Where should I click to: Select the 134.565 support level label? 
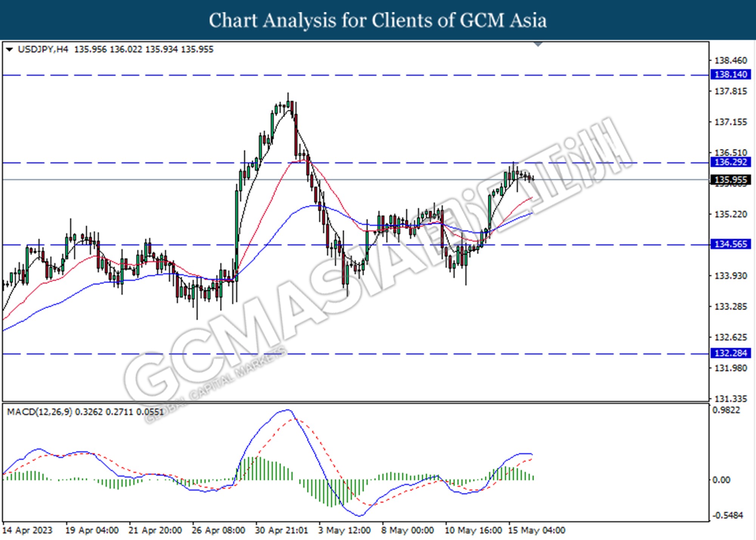731,244
